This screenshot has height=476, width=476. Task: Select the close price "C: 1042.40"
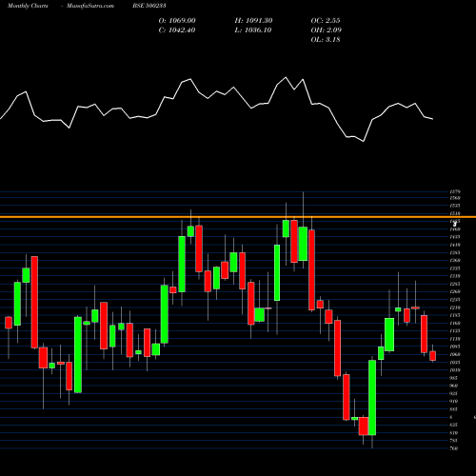click(x=177, y=30)
